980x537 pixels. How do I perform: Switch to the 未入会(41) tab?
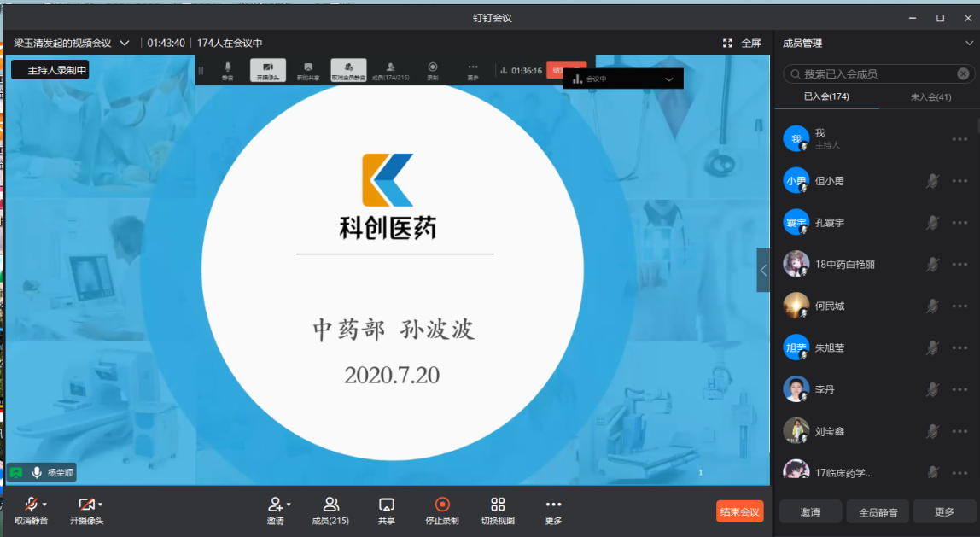930,97
